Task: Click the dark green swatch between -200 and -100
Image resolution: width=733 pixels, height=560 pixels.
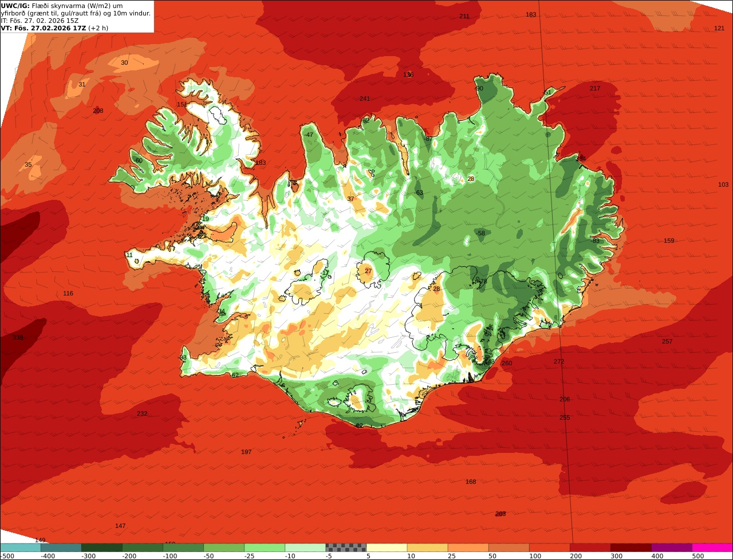Action: (x=142, y=547)
